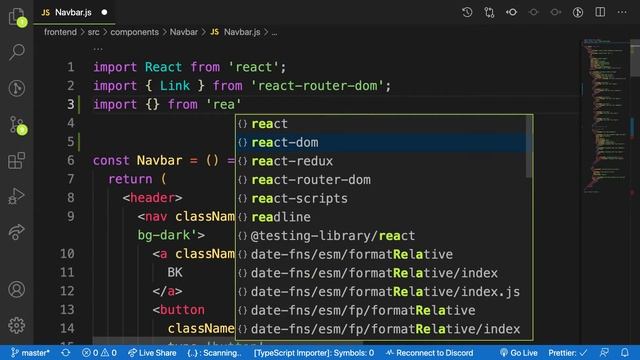
Task: Click 'react-router-dom' string on line 2
Action: pyautogui.click(x=318, y=86)
